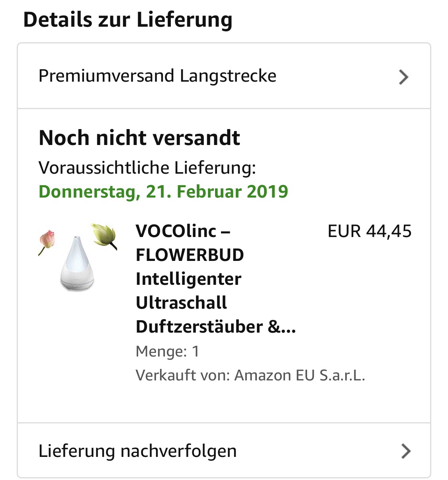Click the Verkauft von label

(182, 375)
